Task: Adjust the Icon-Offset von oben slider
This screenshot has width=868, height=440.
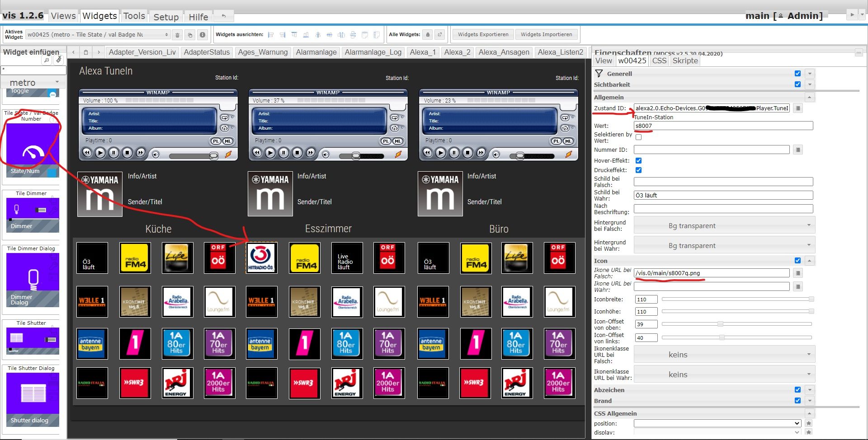Action: [737, 324]
